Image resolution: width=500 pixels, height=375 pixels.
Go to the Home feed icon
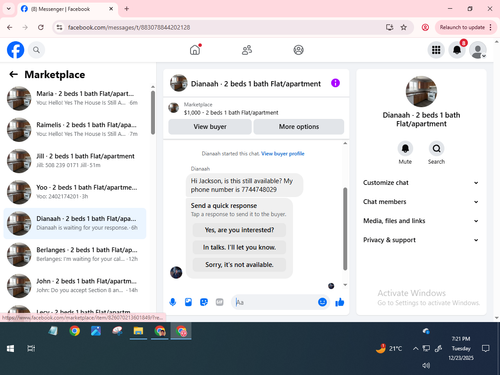195,50
